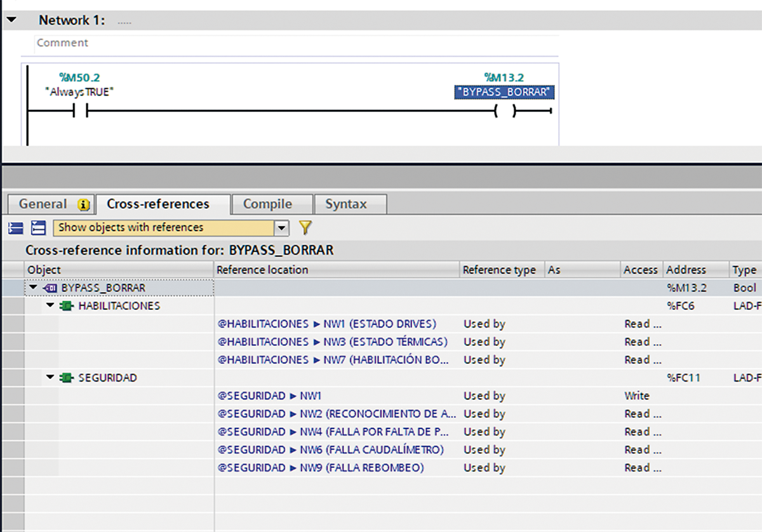
Task: Switch to the Syntax tab
Action: tap(346, 204)
